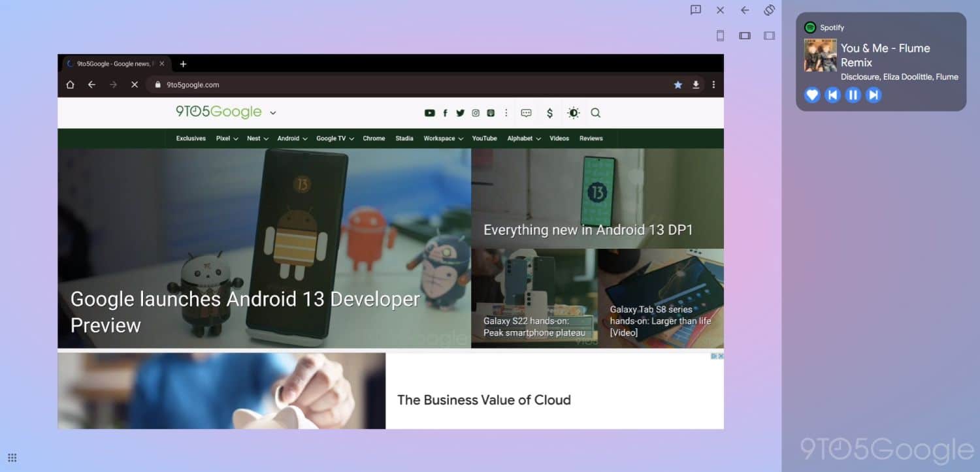
Task: Open the Exclusives menu item
Action: point(191,138)
